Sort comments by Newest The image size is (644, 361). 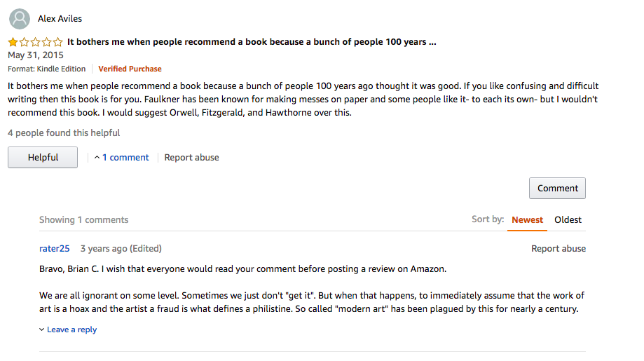527,219
